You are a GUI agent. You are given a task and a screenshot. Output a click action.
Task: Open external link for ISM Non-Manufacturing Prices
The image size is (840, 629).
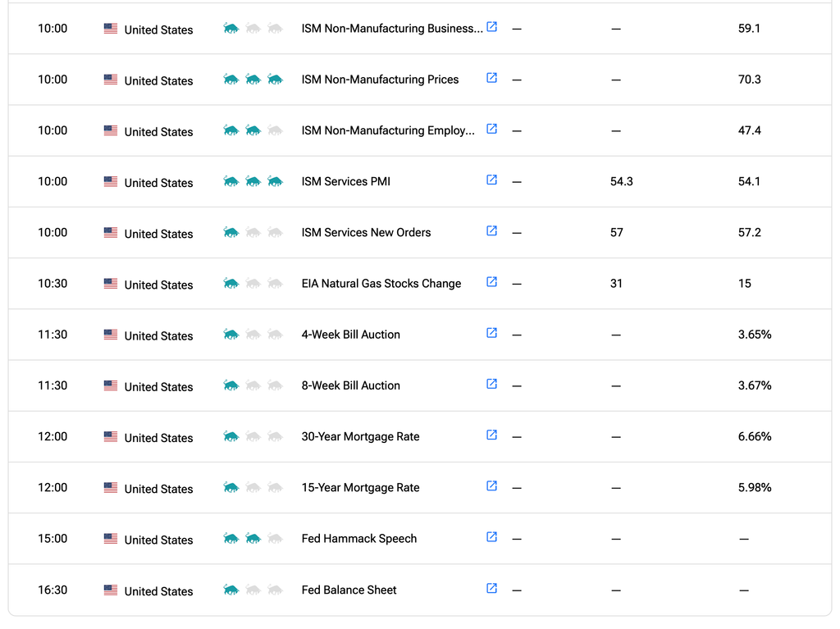click(492, 78)
